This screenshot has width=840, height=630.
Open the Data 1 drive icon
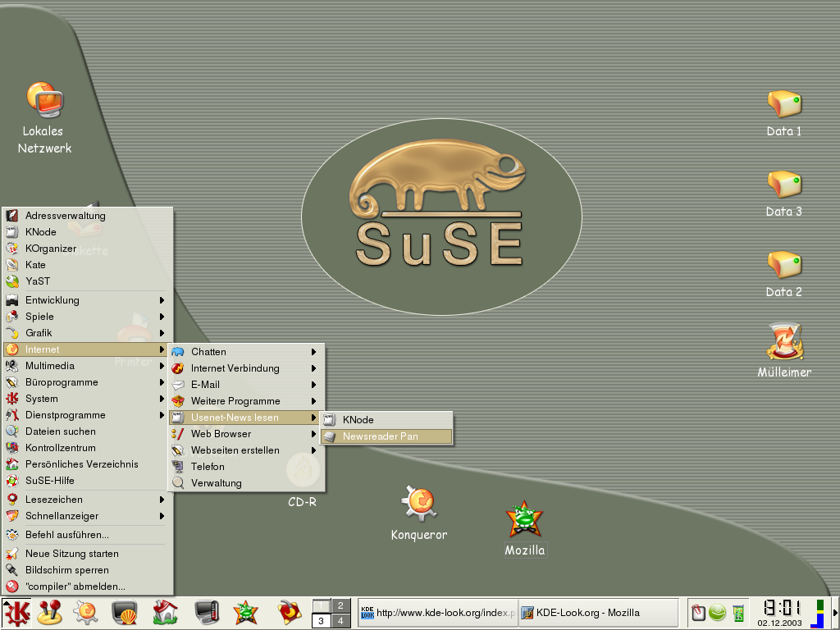tap(783, 104)
